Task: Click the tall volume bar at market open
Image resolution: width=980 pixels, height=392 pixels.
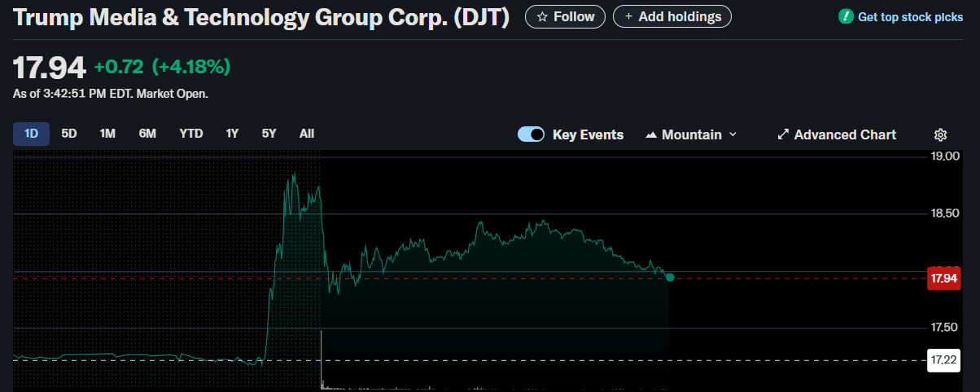Action: [x=322, y=360]
